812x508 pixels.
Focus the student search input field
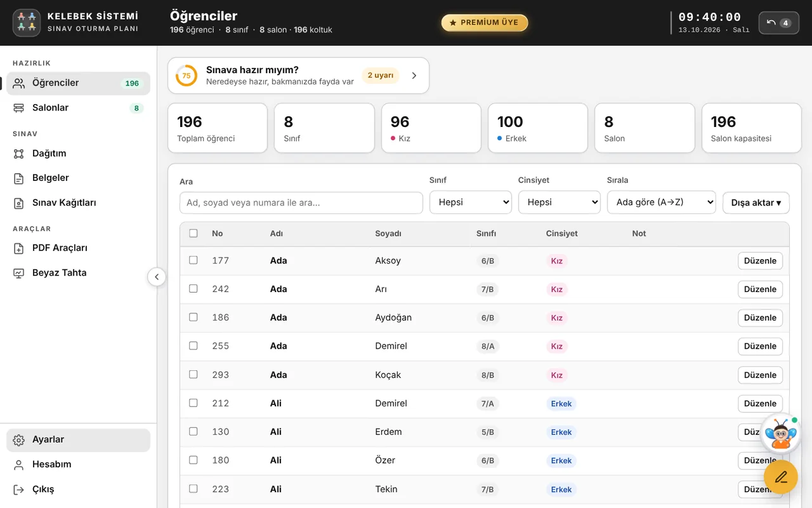tap(301, 203)
